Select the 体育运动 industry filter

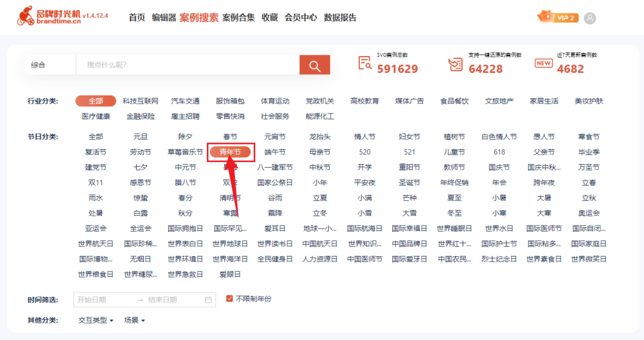tap(275, 101)
